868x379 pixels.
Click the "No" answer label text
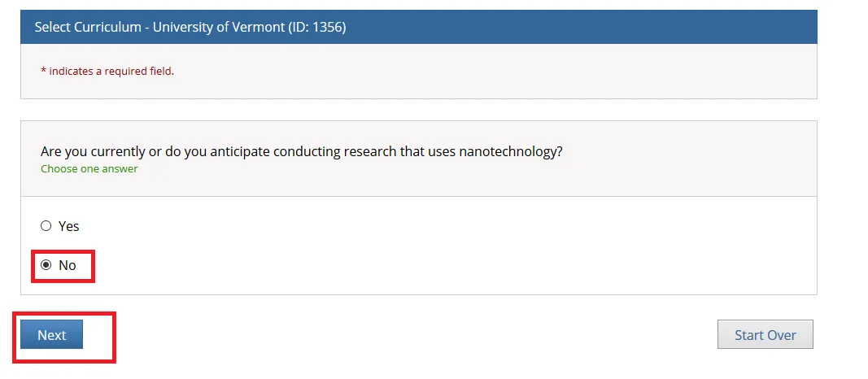(68, 265)
